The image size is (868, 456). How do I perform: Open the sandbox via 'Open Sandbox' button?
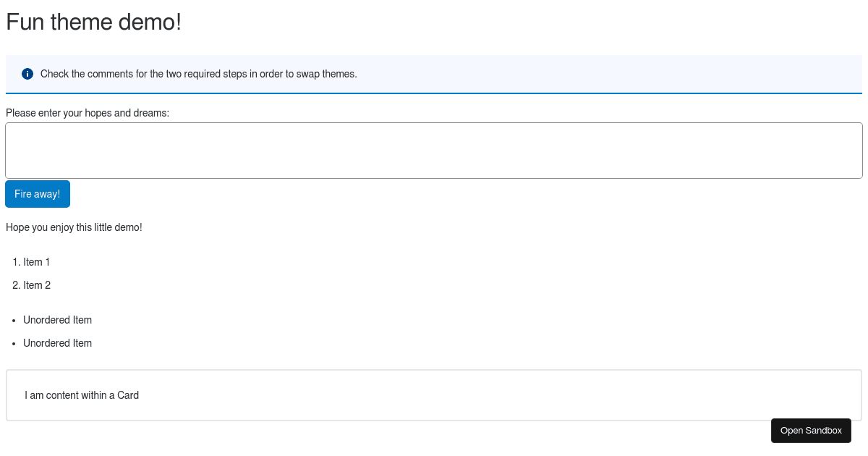pos(811,430)
